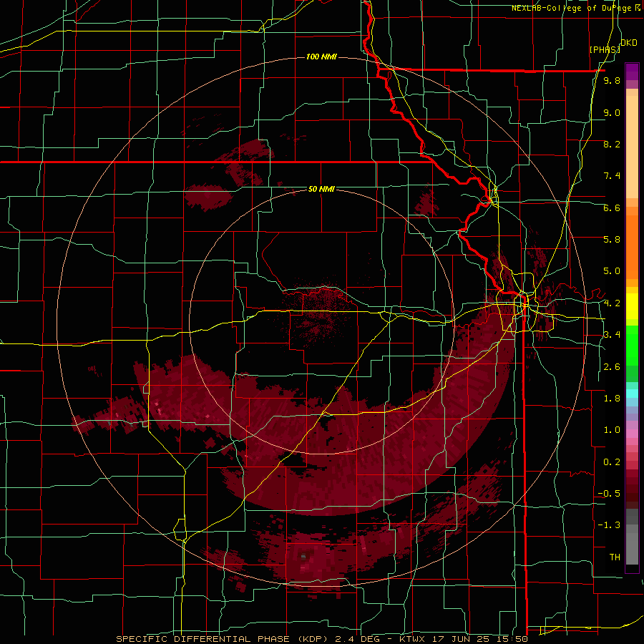Click the "-0.5" color scale value

coord(609,494)
